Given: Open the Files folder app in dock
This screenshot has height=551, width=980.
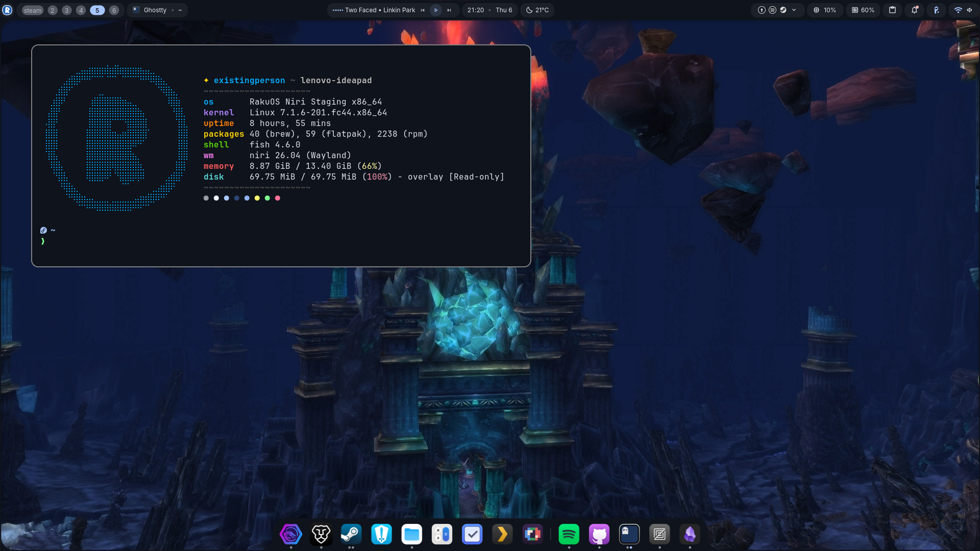Looking at the screenshot, I should click(412, 534).
